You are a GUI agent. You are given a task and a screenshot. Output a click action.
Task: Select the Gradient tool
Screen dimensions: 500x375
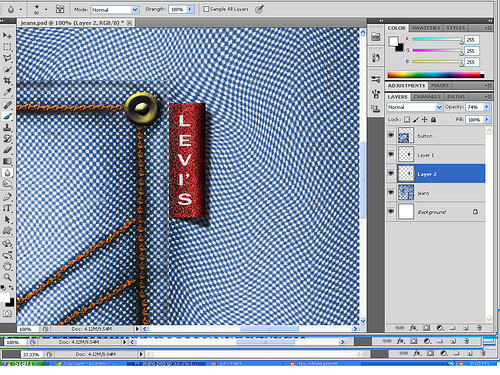7,161
